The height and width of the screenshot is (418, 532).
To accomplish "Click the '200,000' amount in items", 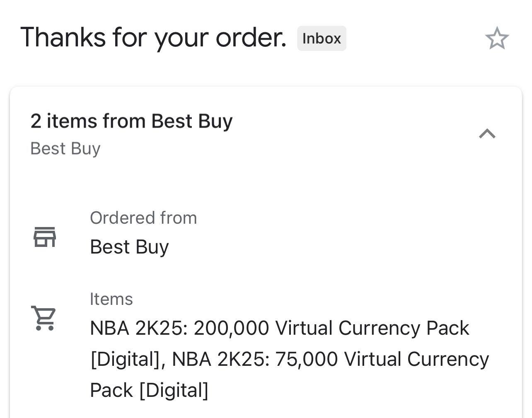I will coord(231,328).
